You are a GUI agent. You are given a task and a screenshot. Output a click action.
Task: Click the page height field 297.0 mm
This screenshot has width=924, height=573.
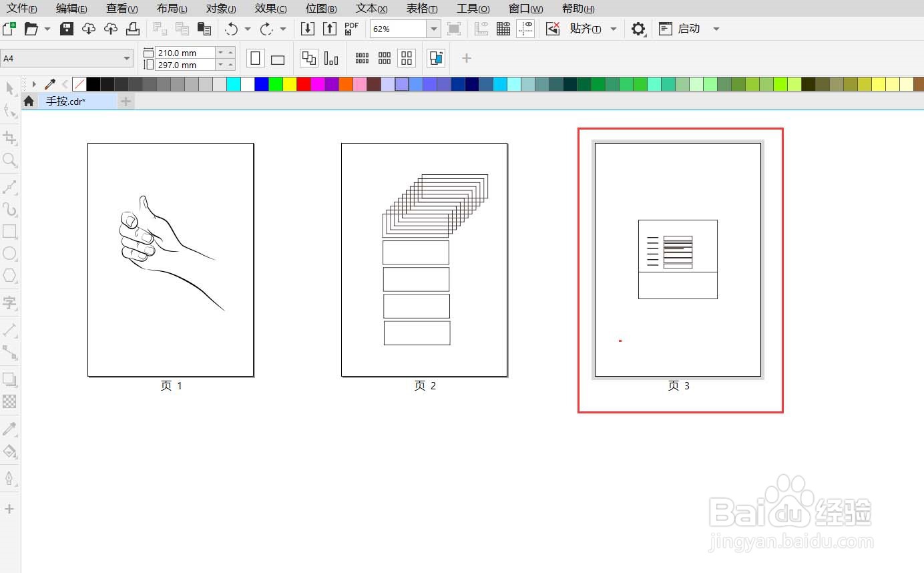pos(185,65)
